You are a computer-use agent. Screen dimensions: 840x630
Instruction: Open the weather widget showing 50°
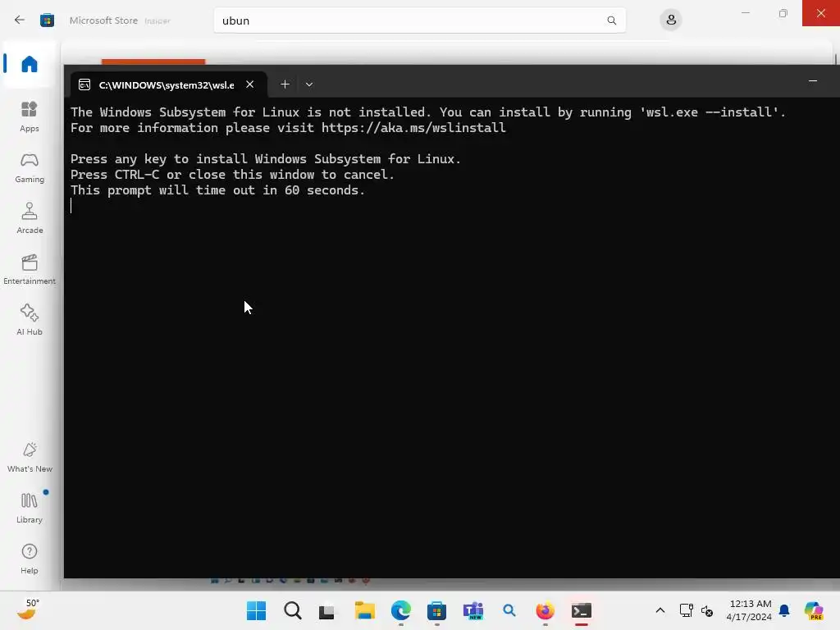click(x=28, y=609)
